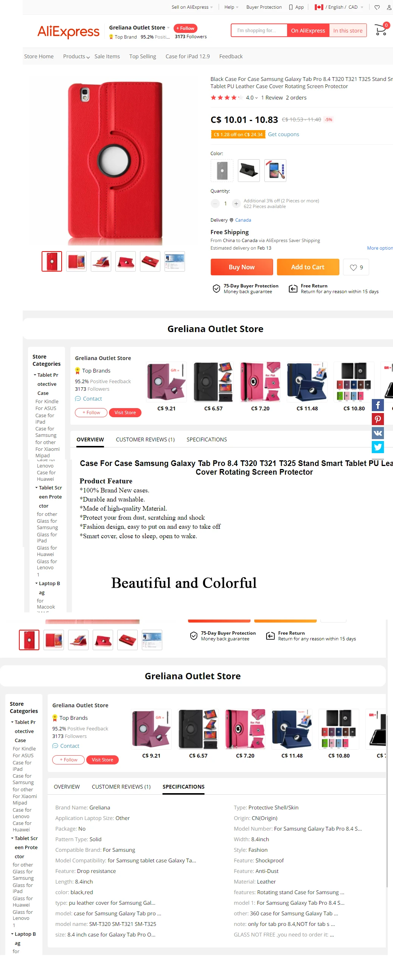This screenshot has height=980, width=393.
Task: Click the wishlist heart icon in header
Action: (377, 7)
